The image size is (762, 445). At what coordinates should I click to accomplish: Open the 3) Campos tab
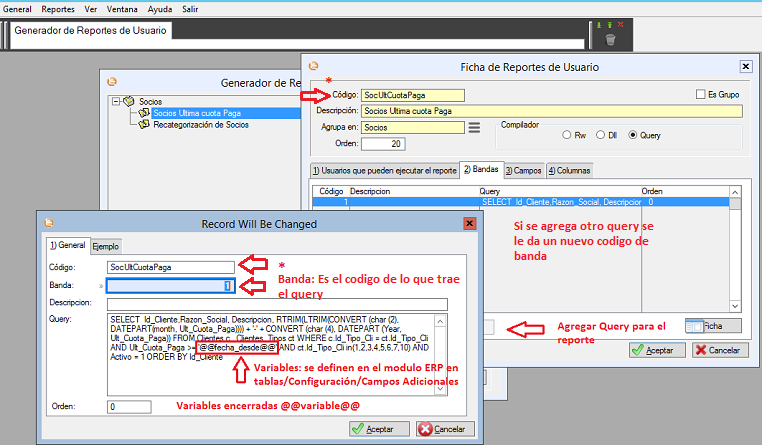click(523, 170)
